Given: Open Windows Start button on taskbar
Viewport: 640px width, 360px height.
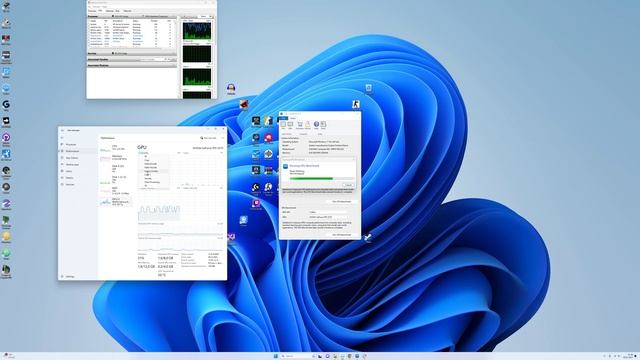Looking at the screenshot, I should pyautogui.click(x=276, y=356).
